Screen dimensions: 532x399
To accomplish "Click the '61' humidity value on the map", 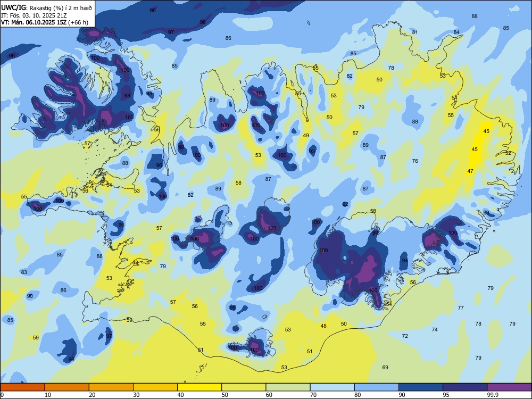I will click(x=201, y=350).
